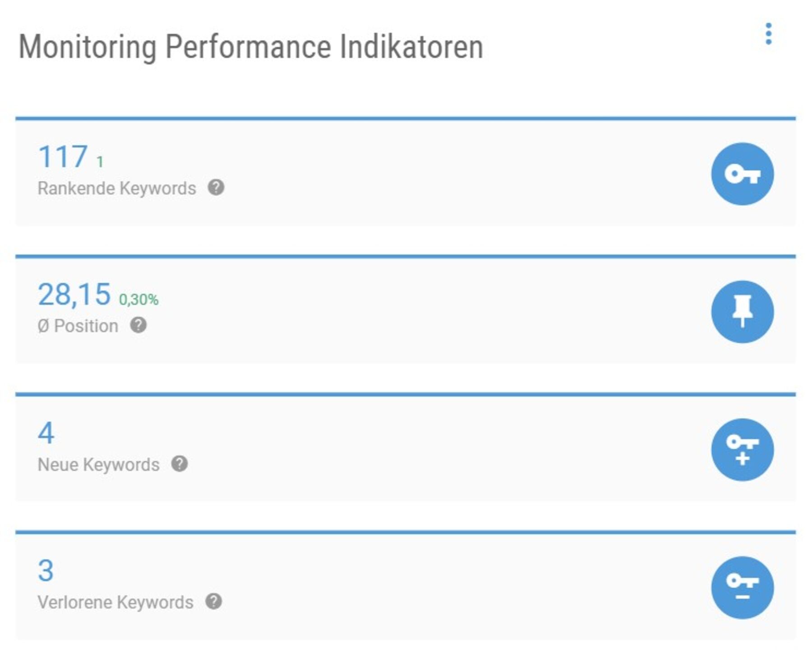Click the green 0,30% change indicator
This screenshot has width=812, height=650.
[x=138, y=299]
